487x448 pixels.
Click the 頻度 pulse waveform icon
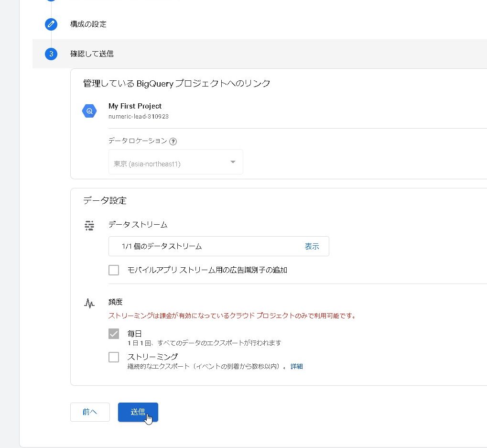tap(89, 303)
